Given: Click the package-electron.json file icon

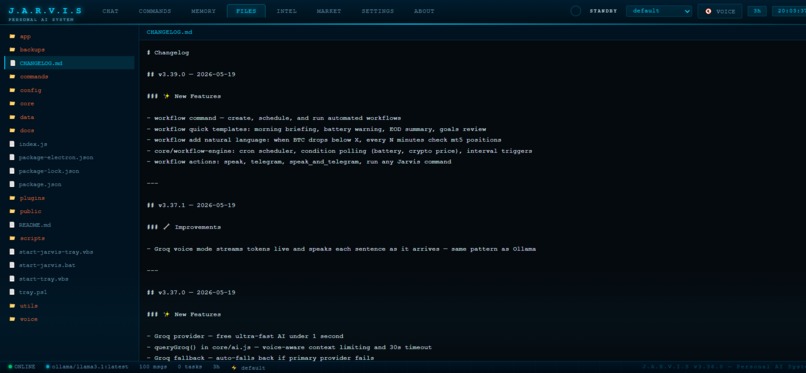Looking at the screenshot, I should click(12, 157).
